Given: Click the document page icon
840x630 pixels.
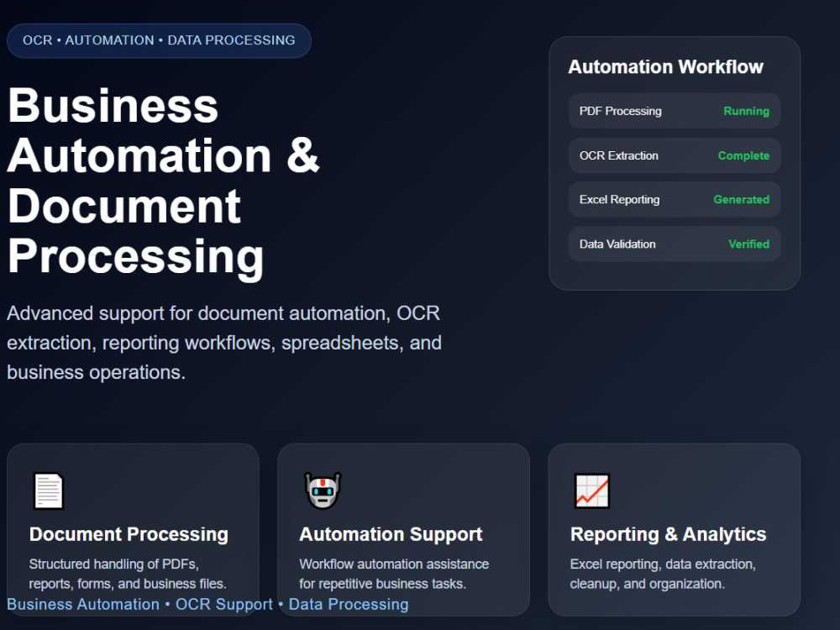Looking at the screenshot, I should point(48,491).
